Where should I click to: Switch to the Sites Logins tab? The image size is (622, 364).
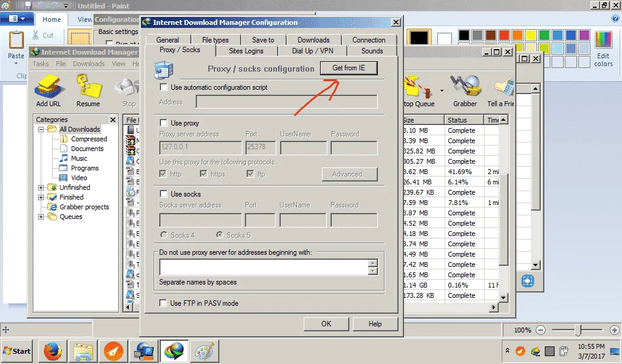(x=246, y=51)
